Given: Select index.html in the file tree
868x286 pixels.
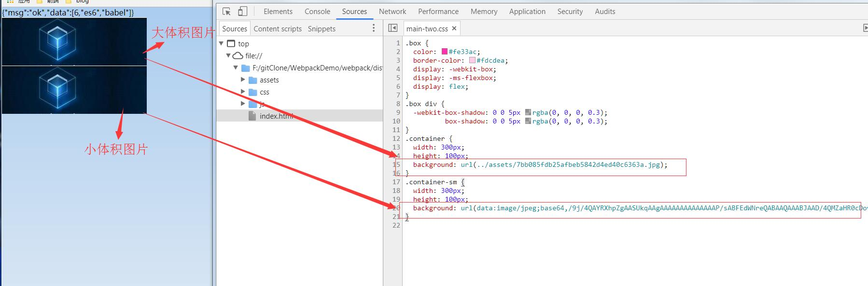Looking at the screenshot, I should [x=300, y=116].
